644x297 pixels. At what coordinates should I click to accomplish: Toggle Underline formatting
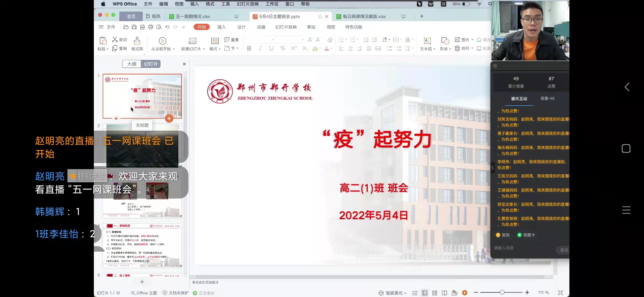pos(271,48)
